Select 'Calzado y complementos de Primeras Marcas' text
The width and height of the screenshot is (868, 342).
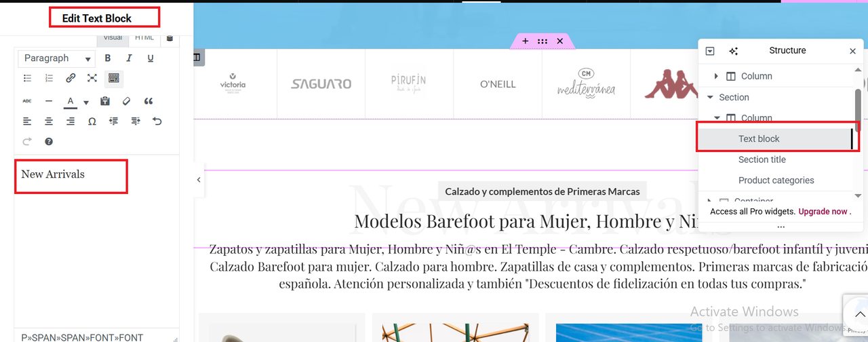pyautogui.click(x=542, y=191)
